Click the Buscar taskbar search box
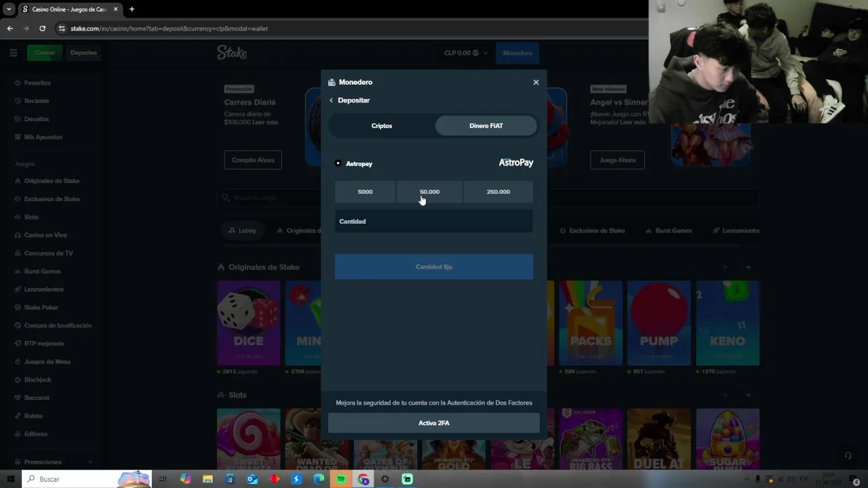The width and height of the screenshot is (868, 488). click(x=87, y=479)
